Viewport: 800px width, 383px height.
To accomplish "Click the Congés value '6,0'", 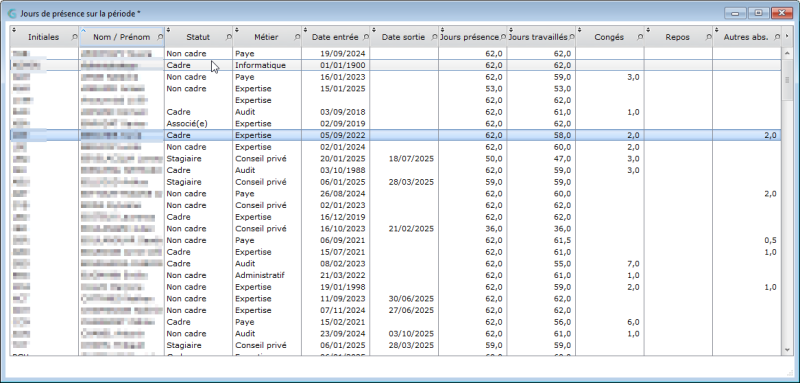I will pos(633,322).
